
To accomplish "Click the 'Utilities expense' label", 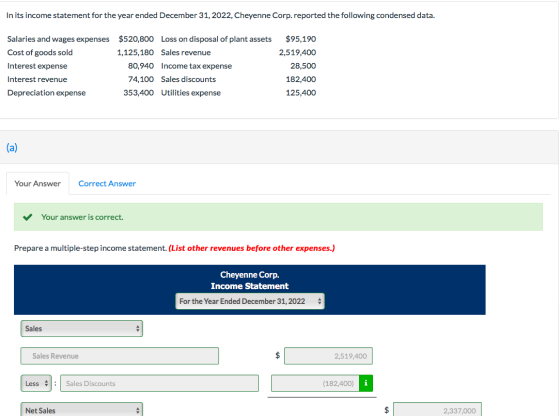I will 191,93.
